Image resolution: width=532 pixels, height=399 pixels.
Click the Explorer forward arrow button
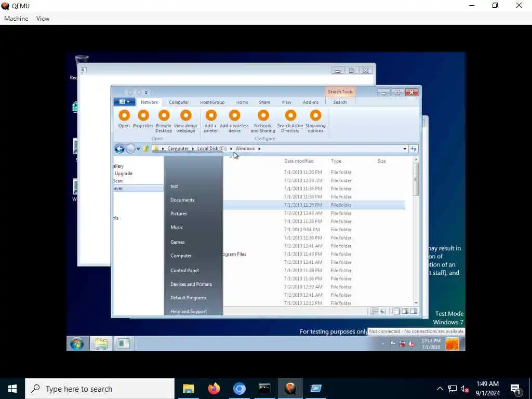point(130,149)
